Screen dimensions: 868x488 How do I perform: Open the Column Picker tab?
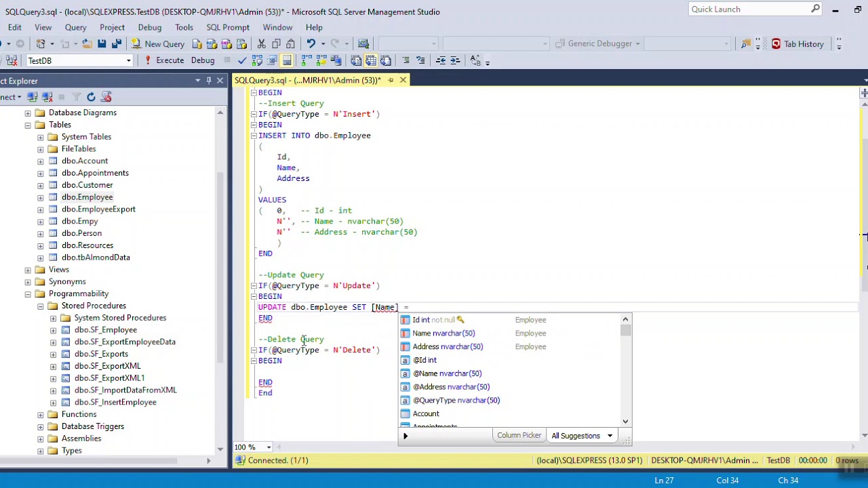click(519, 435)
